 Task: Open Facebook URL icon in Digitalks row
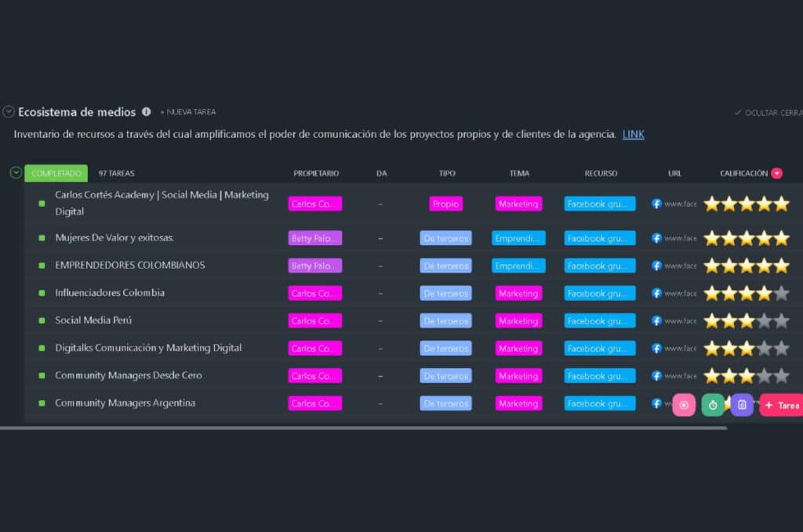pyautogui.click(x=656, y=349)
